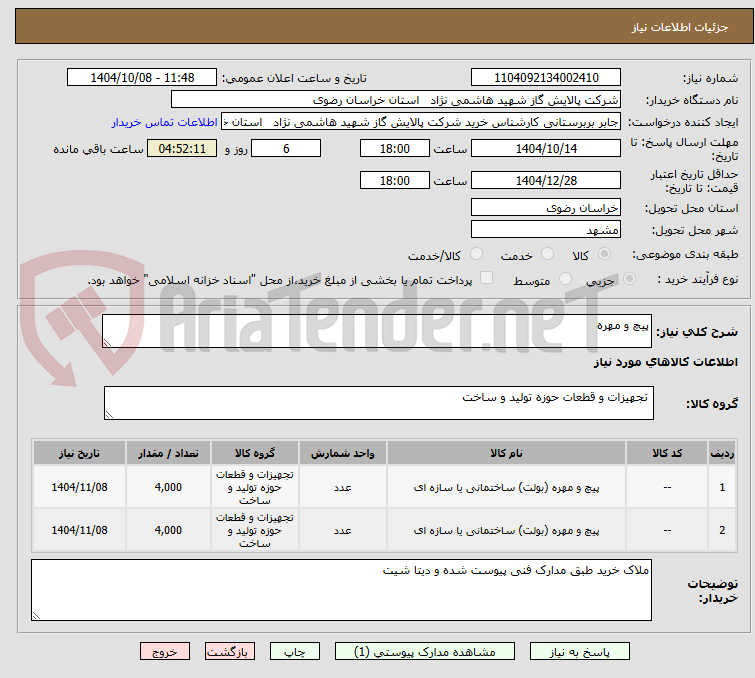
Task: Click the کد کالا column header
Action: pos(667,453)
